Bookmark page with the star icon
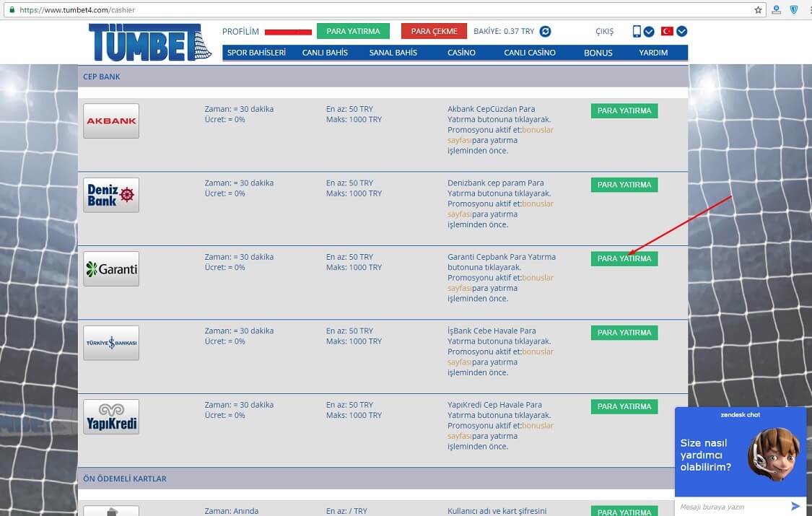The image size is (812, 516). [758, 10]
